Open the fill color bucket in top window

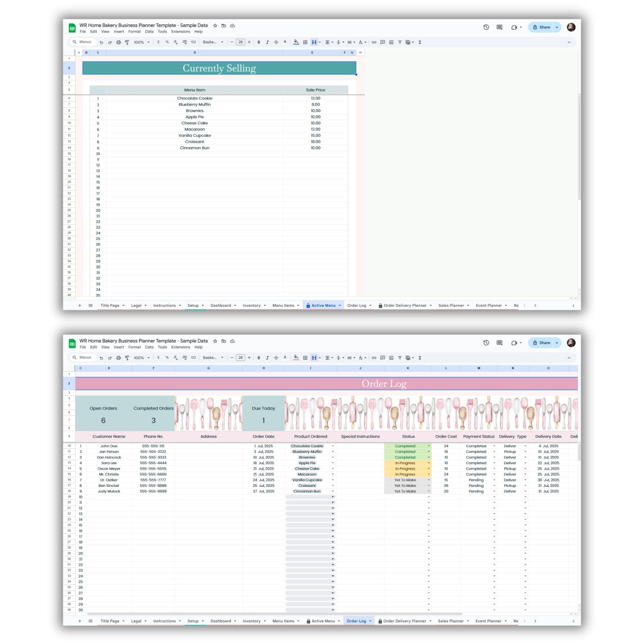(296, 42)
